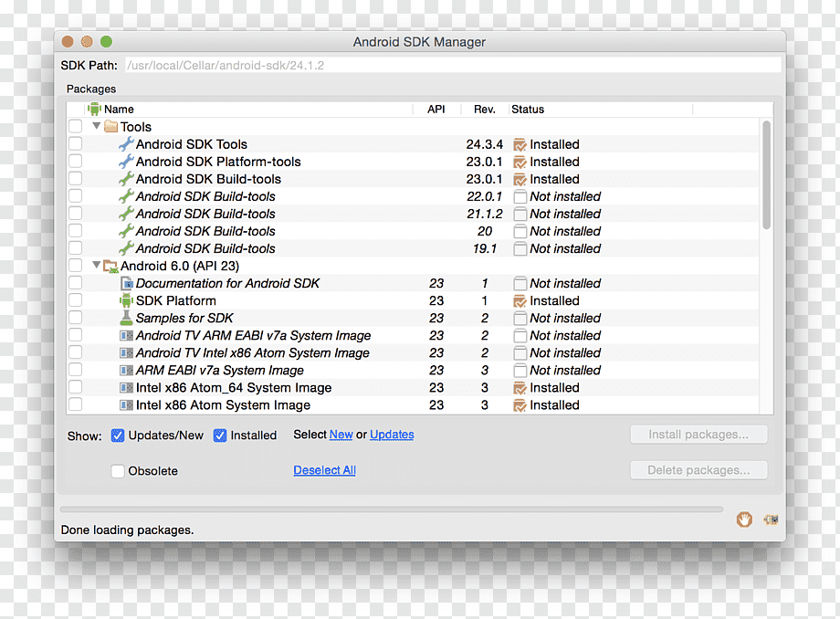The image size is (840, 619).
Task: Check the Documentation for Android SDK checkbox
Action: [76, 283]
